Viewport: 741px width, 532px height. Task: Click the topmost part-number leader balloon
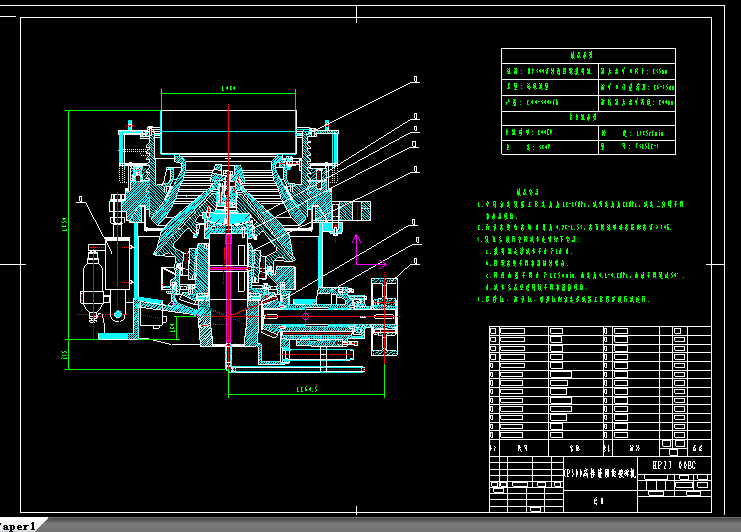coord(416,78)
